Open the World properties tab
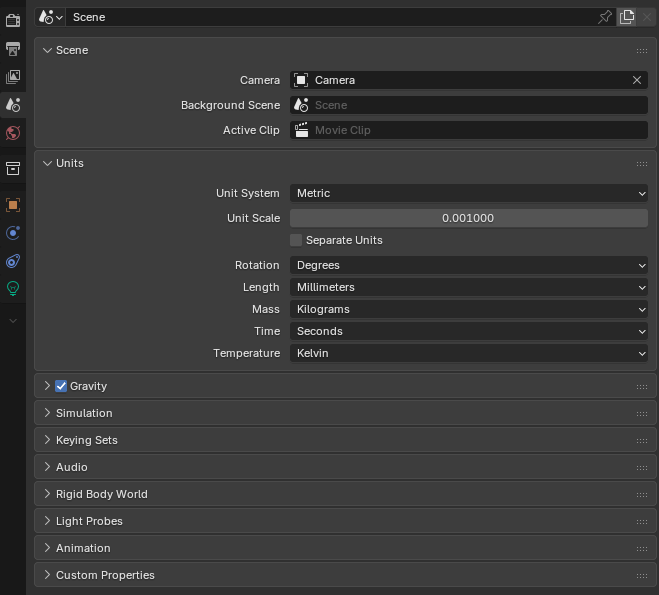This screenshot has height=595, width=659. coord(13,133)
